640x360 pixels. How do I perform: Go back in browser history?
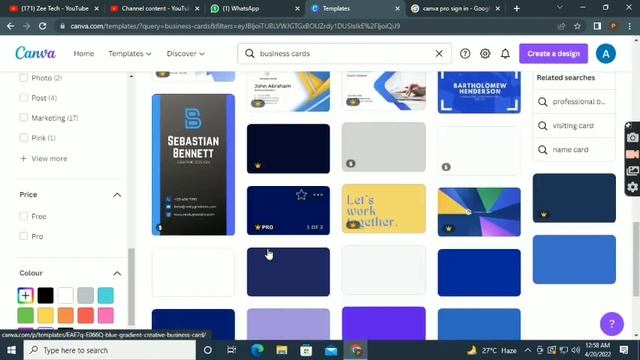coord(11,26)
